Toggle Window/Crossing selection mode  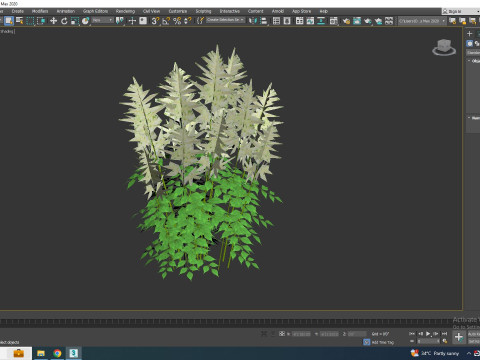(x=41, y=21)
